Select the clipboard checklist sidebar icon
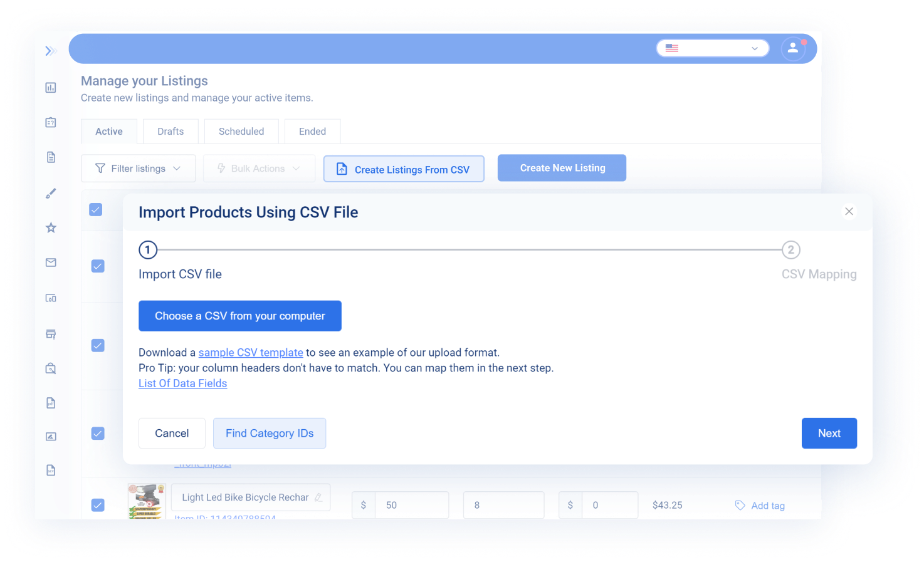 pos(51,122)
